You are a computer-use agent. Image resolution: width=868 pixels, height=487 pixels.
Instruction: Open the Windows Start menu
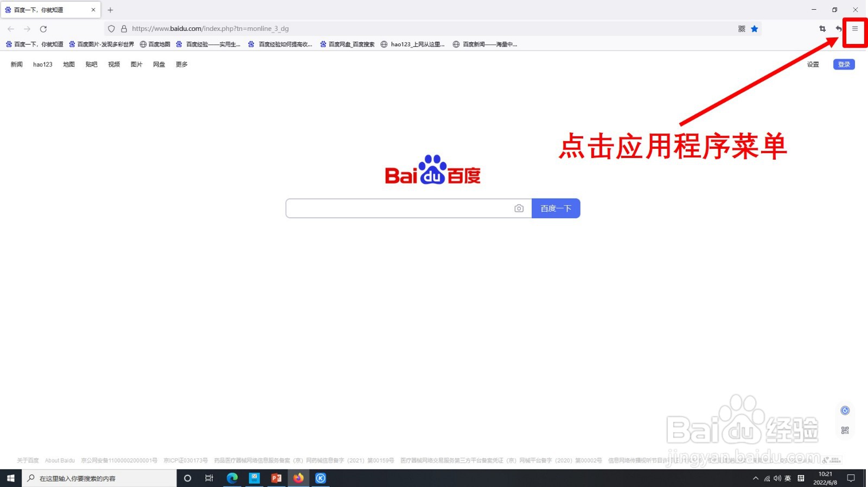click(x=10, y=478)
